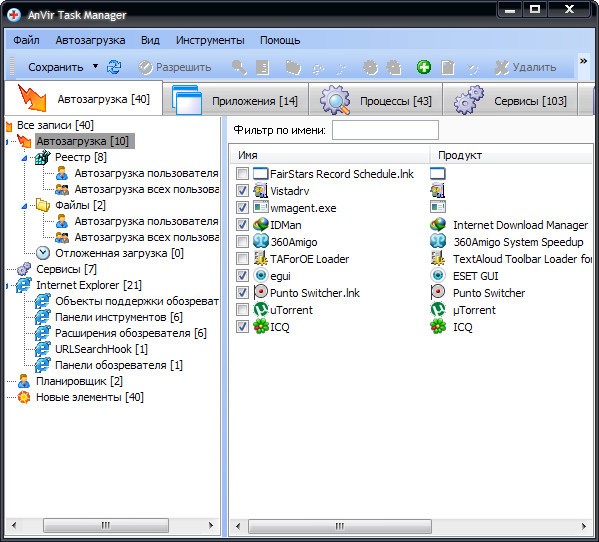
Task: Uncheck the egui checkbox
Action: [242, 275]
